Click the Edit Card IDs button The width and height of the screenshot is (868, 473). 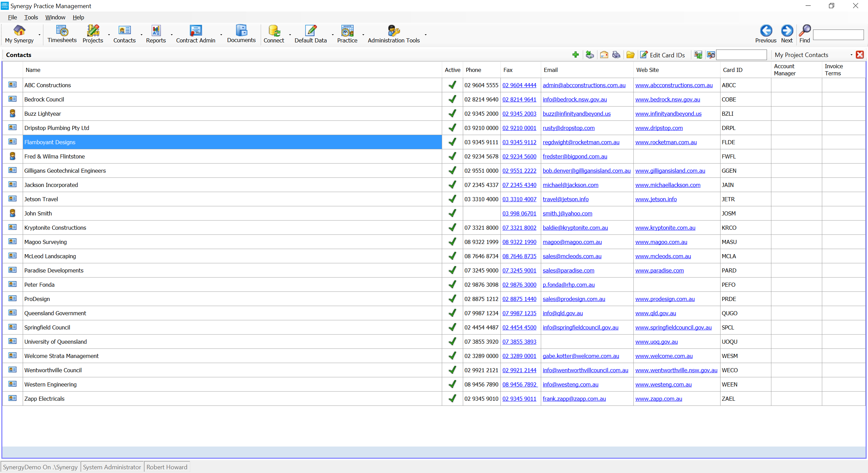point(663,55)
